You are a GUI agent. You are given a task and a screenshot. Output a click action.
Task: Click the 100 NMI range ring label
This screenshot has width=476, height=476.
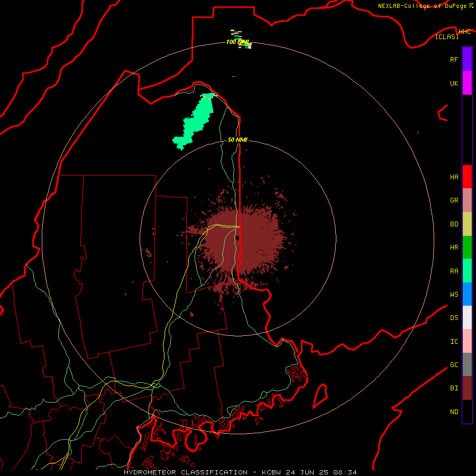pos(237,42)
